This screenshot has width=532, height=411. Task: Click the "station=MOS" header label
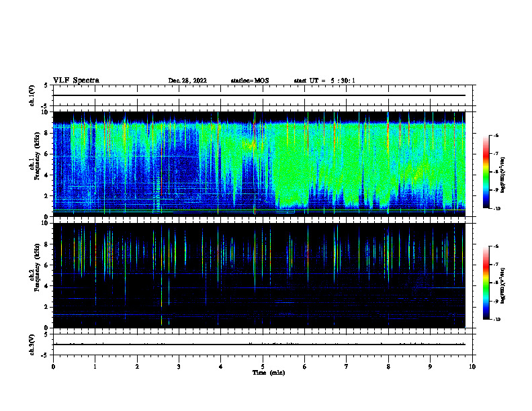[x=250, y=81]
